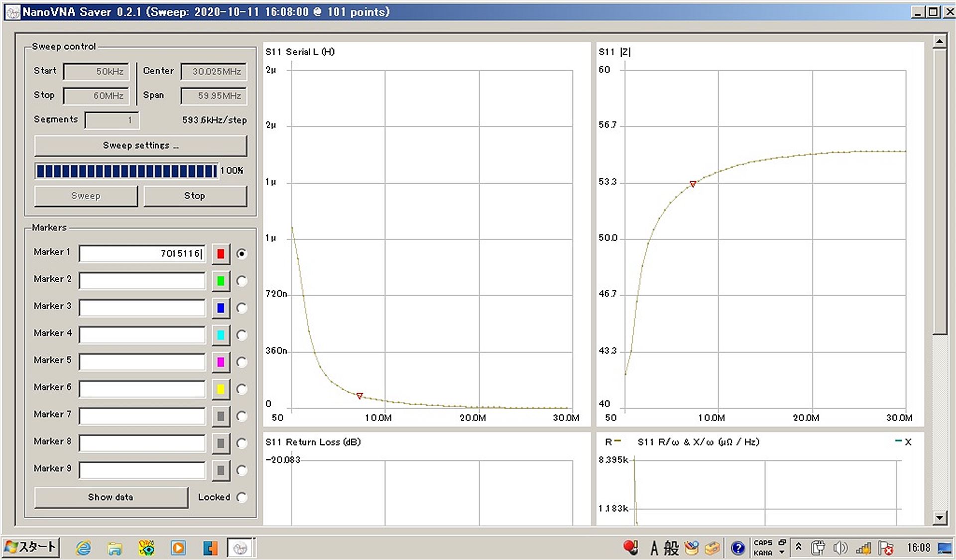Image resolution: width=956 pixels, height=560 pixels.
Task: Click the Segments count field
Action: coord(112,120)
